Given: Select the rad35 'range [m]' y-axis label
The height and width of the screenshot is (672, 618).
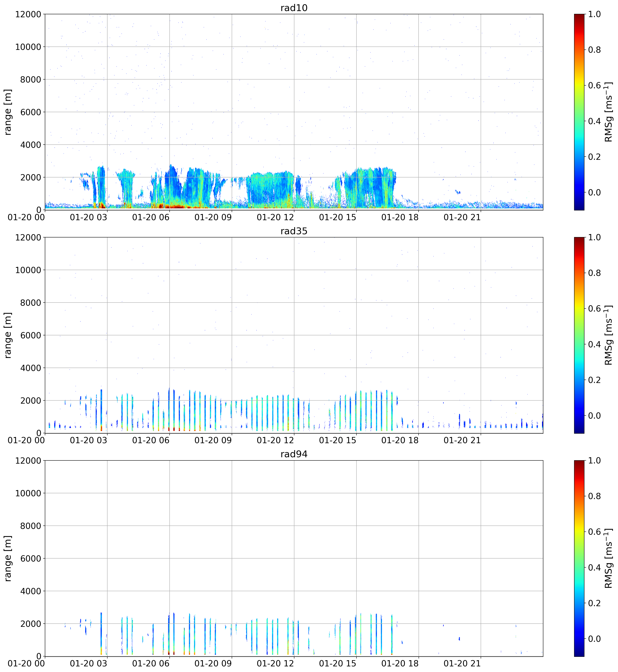Looking at the screenshot, I should coord(8,335).
